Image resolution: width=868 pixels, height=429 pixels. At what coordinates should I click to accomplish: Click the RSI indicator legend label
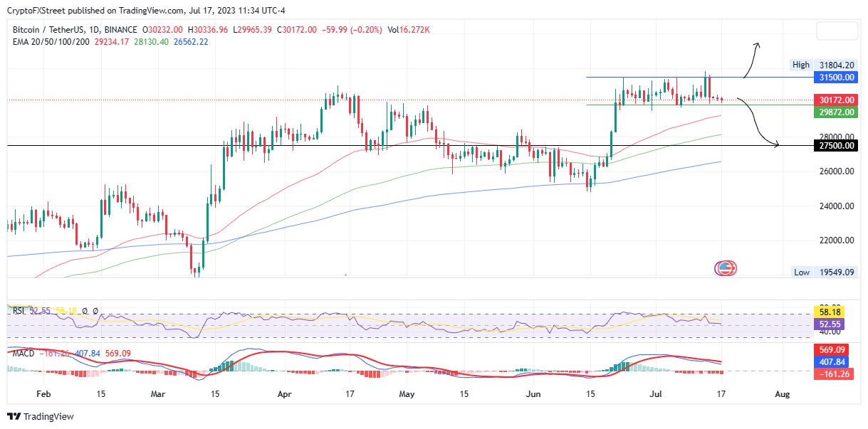click(20, 311)
